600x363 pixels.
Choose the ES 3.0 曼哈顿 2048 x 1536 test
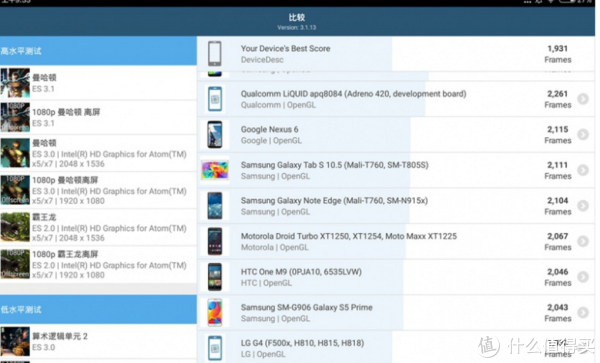98,153
